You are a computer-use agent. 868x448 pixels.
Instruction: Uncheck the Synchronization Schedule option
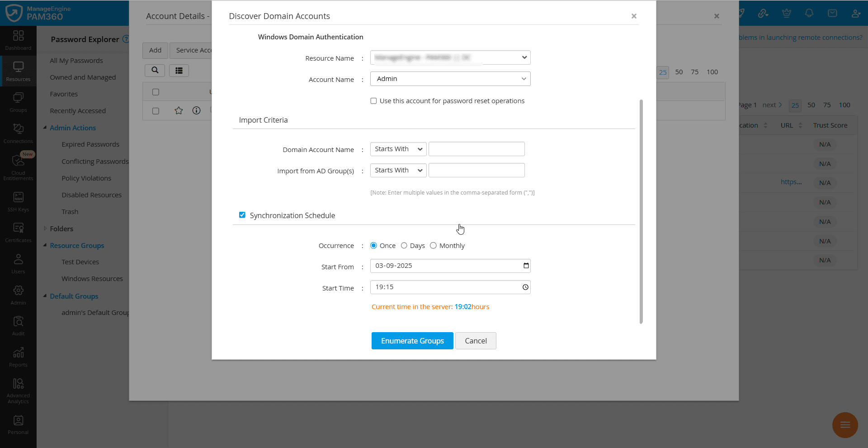point(242,214)
